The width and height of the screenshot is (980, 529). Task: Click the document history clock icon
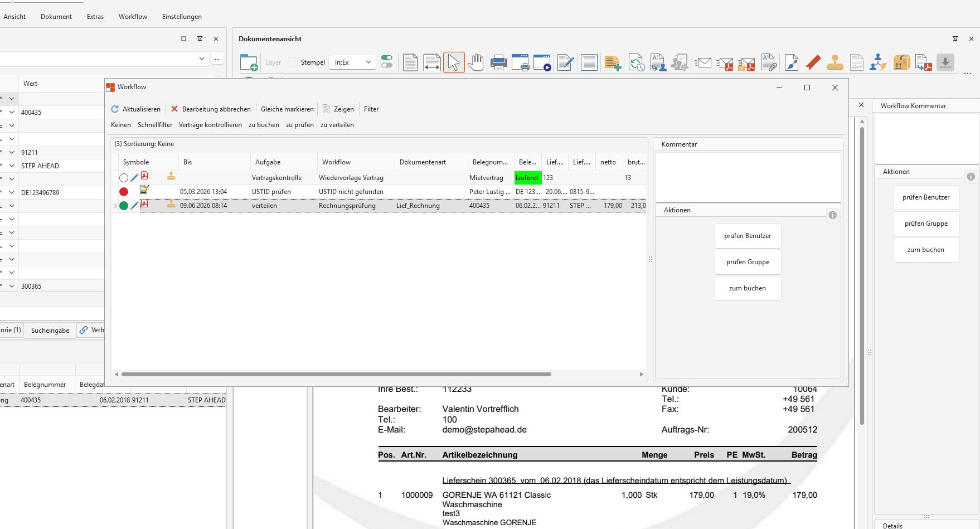636,62
